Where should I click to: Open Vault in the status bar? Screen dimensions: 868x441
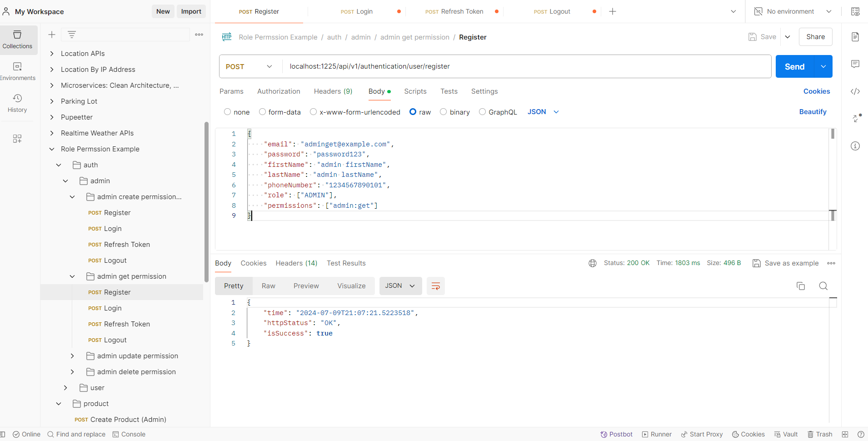click(786, 434)
